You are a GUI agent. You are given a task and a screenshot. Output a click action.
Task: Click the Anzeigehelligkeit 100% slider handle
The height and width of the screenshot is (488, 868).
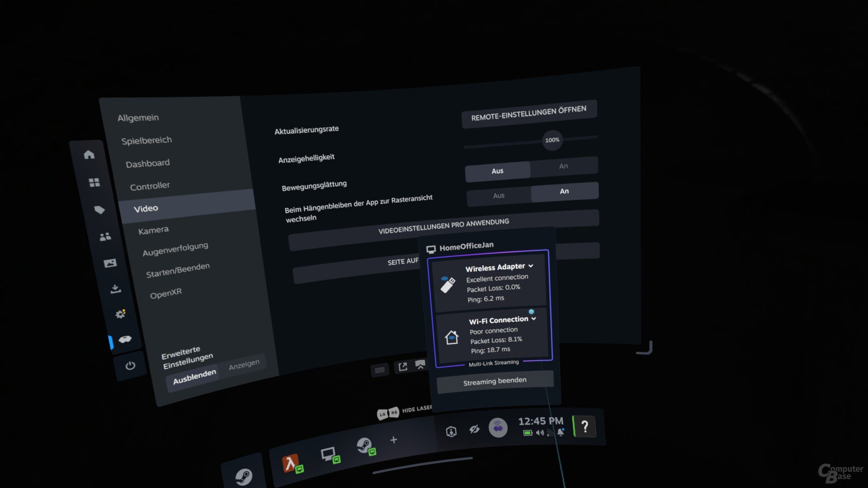(x=552, y=140)
